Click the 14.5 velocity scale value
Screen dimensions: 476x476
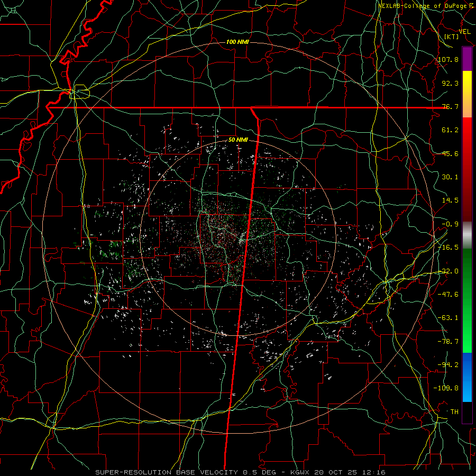click(x=450, y=200)
